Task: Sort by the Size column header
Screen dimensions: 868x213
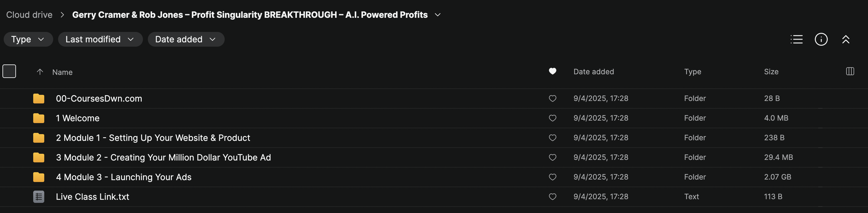Action: point(771,72)
